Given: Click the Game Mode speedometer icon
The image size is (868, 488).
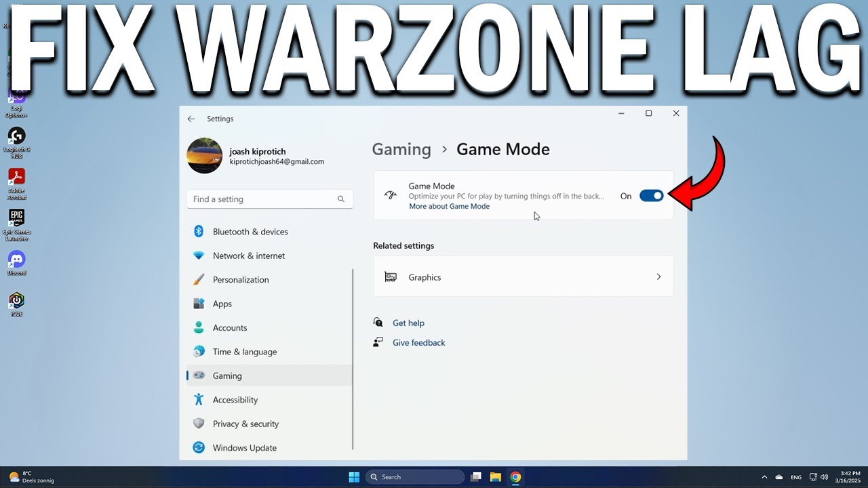Looking at the screenshot, I should click(x=391, y=195).
